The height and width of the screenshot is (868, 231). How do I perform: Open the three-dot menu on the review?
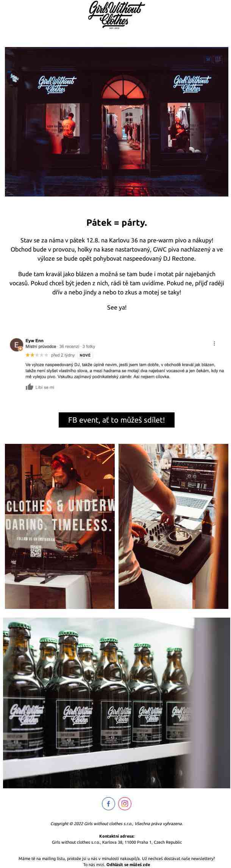(x=214, y=343)
